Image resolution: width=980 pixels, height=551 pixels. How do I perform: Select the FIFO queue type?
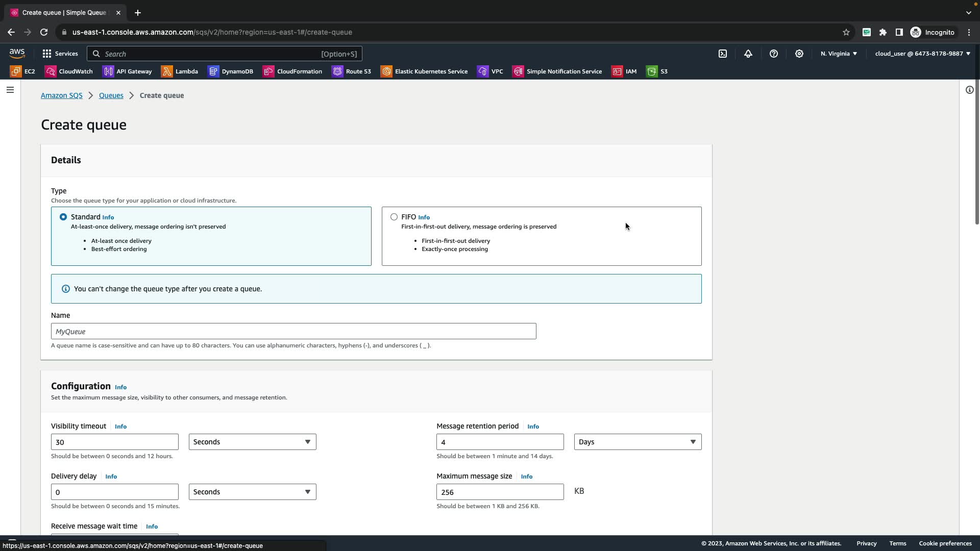point(394,217)
